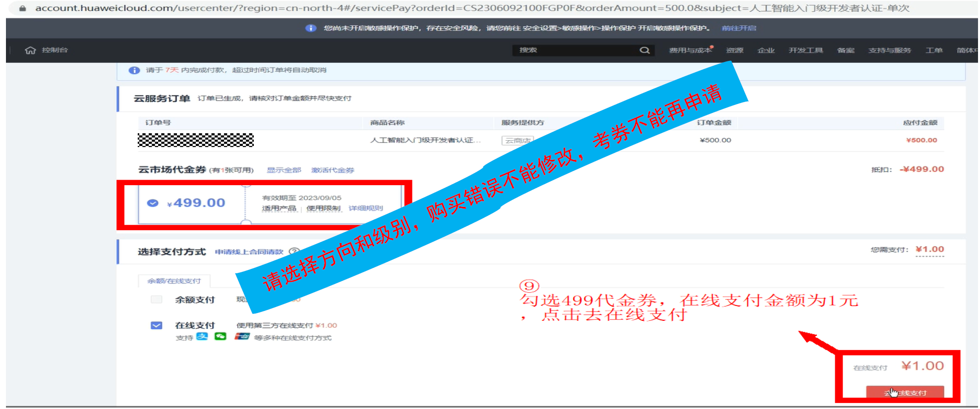Click the 使用第三方在线支付 ¥1.00 text
This screenshot has width=980, height=409.
click(x=287, y=325)
